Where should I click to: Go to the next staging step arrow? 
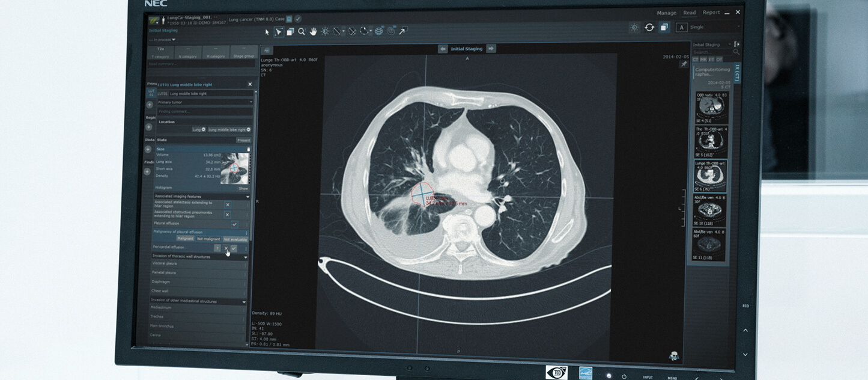(x=491, y=49)
